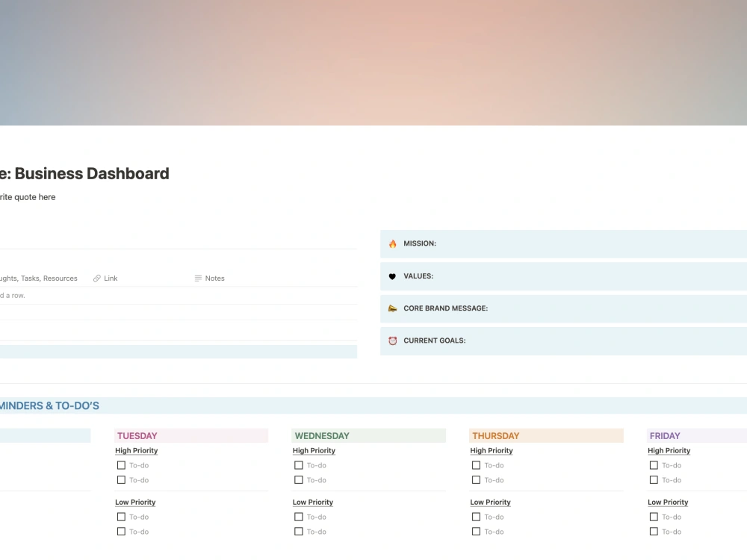Click Low Priority under Wednesday

point(312,502)
